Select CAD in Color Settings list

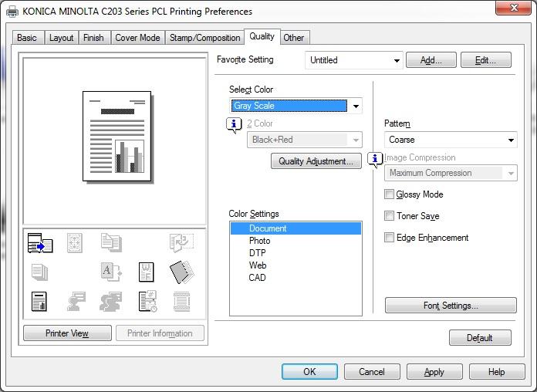coord(296,278)
